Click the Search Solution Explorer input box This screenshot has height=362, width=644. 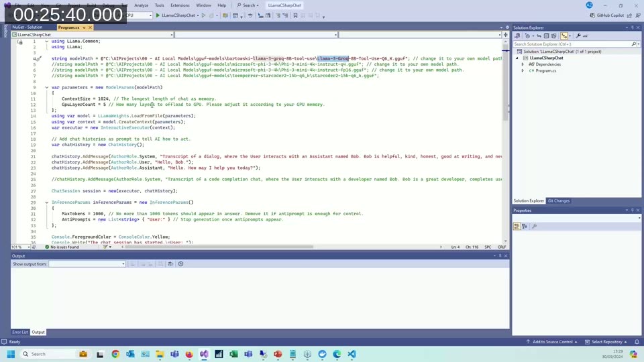pyautogui.click(x=572, y=44)
